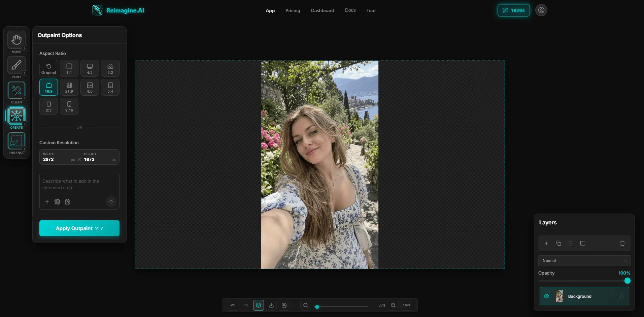
Task: Start the Tour
Action: tap(371, 10)
